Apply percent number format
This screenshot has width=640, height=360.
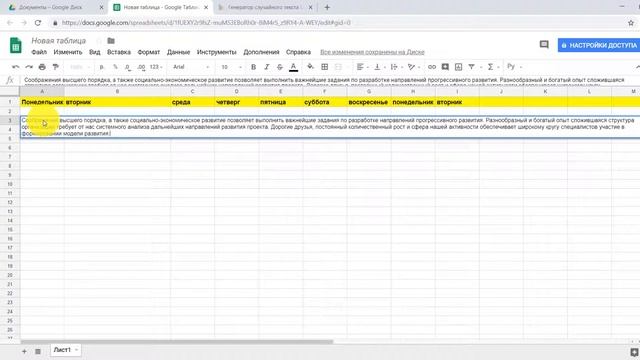[115, 67]
